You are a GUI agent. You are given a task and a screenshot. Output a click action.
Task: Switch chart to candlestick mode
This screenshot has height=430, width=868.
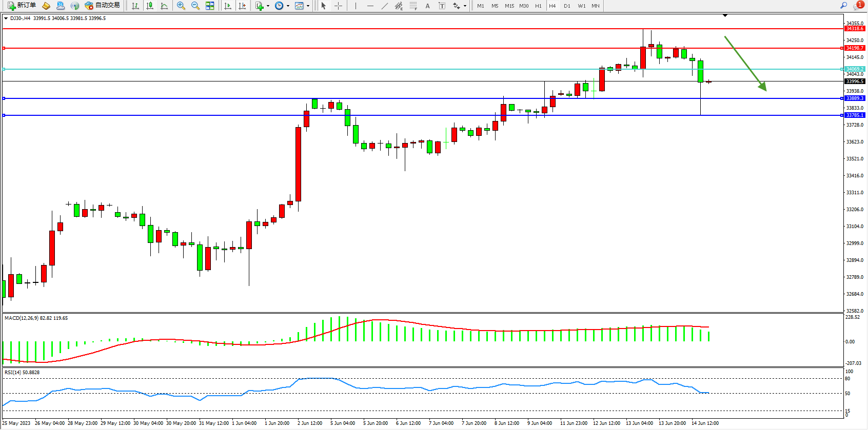(x=150, y=6)
